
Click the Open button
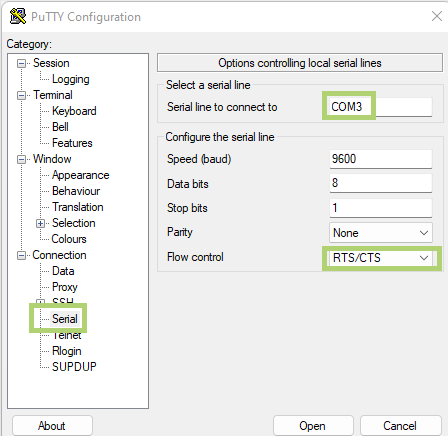(x=313, y=426)
